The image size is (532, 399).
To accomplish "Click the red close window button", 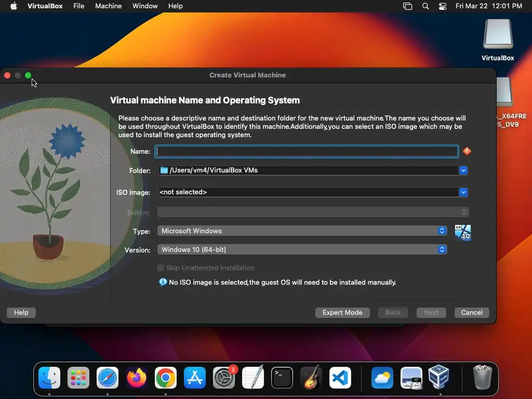I will coord(7,75).
